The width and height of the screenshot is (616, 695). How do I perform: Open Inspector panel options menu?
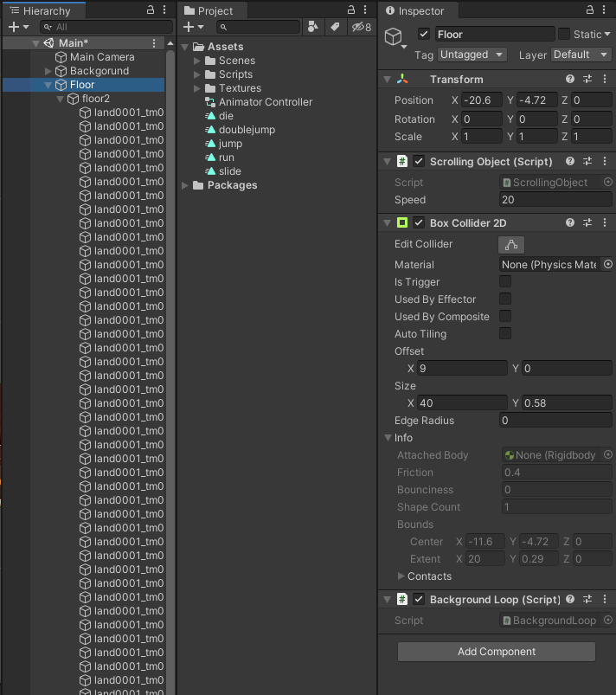coord(604,10)
